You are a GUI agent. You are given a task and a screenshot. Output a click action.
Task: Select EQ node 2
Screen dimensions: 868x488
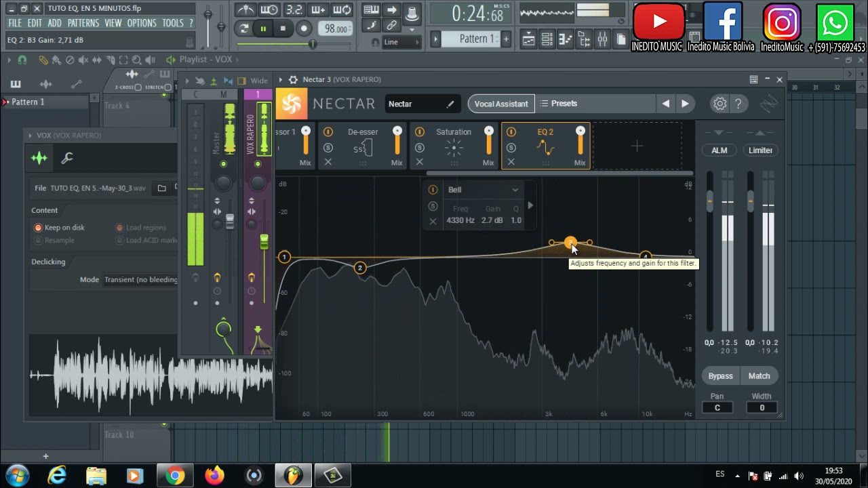(360, 268)
